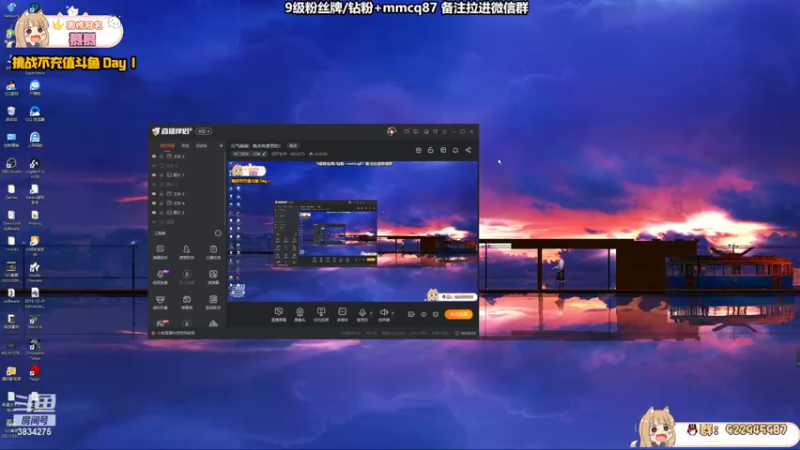The height and width of the screenshot is (450, 800).
Task: Open the mode pill dropdown beside app logo
Action: click(204, 132)
